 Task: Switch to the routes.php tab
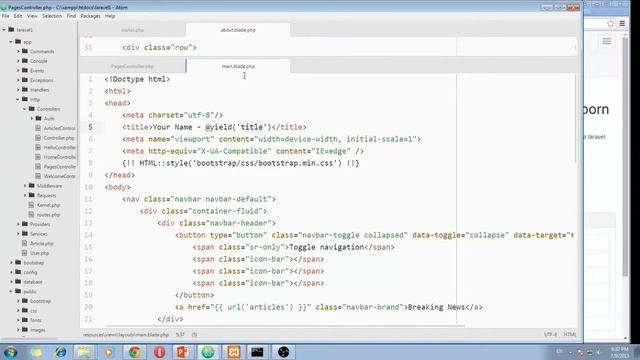(133, 30)
